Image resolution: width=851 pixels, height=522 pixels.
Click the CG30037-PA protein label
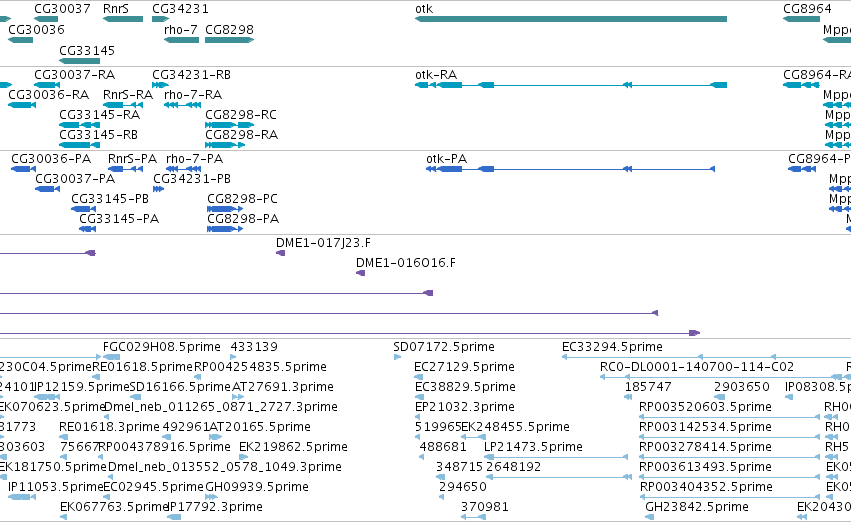tap(75, 179)
